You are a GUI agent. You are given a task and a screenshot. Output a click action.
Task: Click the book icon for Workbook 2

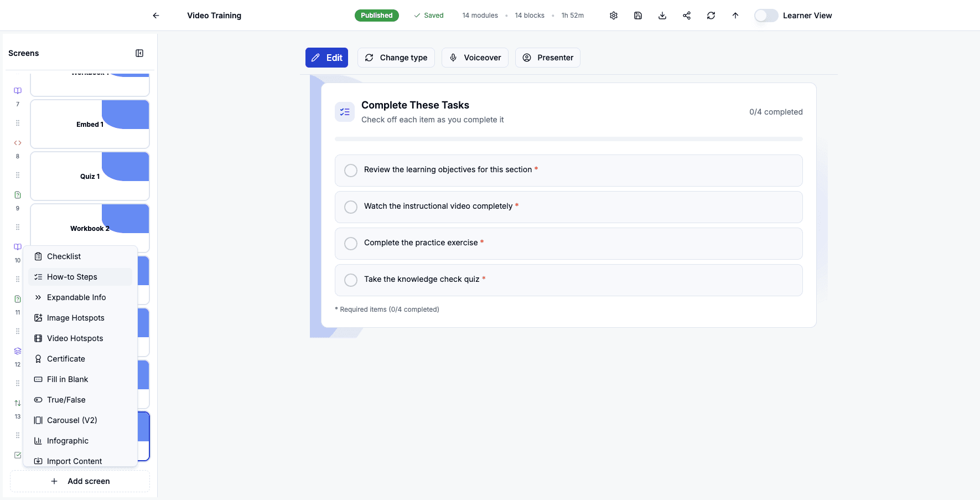[18, 247]
